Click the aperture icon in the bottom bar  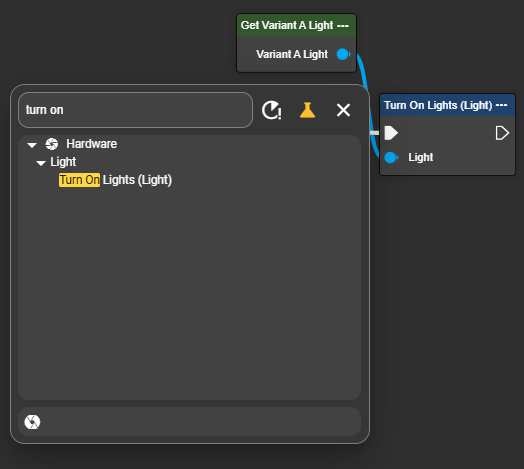point(32,422)
